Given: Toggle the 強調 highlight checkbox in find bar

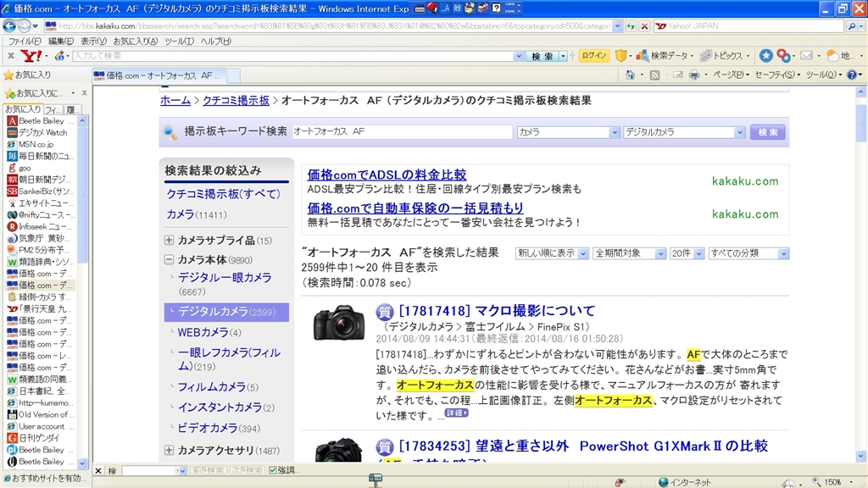Looking at the screenshot, I should pyautogui.click(x=272, y=470).
